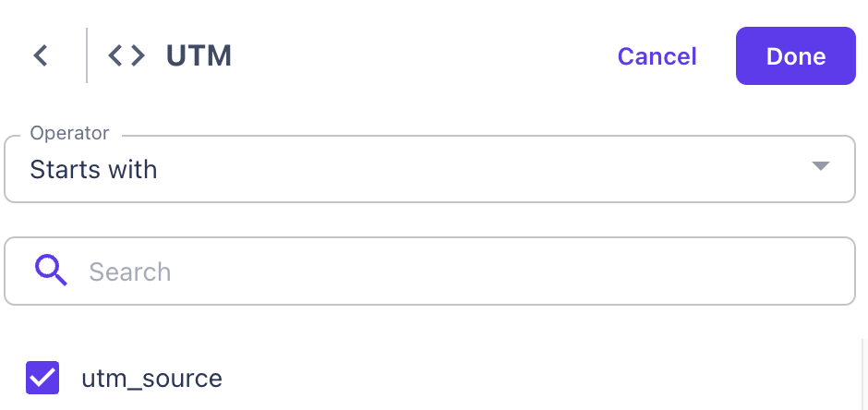Viewport: 868px width, 410px height.
Task: Click the code brackets icon beside UTM
Action: [x=127, y=56]
